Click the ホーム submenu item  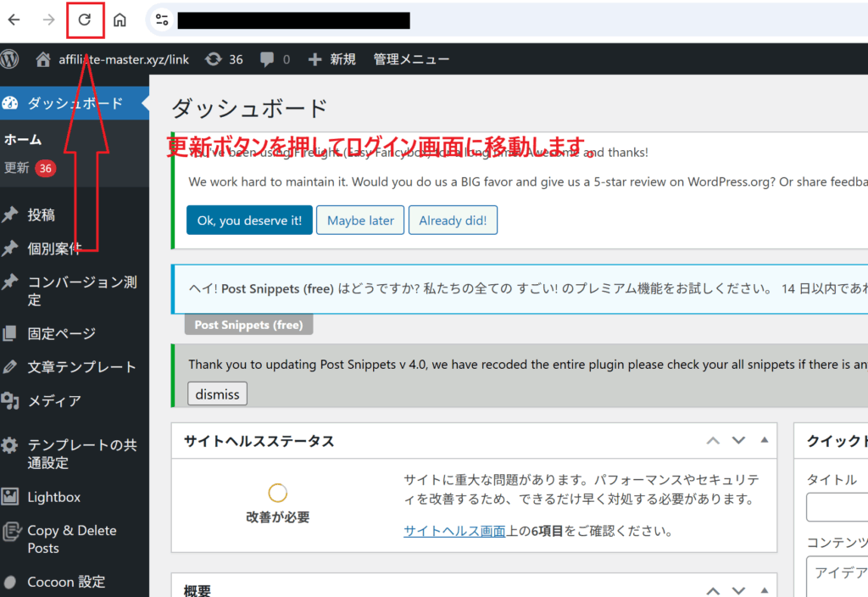[x=23, y=140]
